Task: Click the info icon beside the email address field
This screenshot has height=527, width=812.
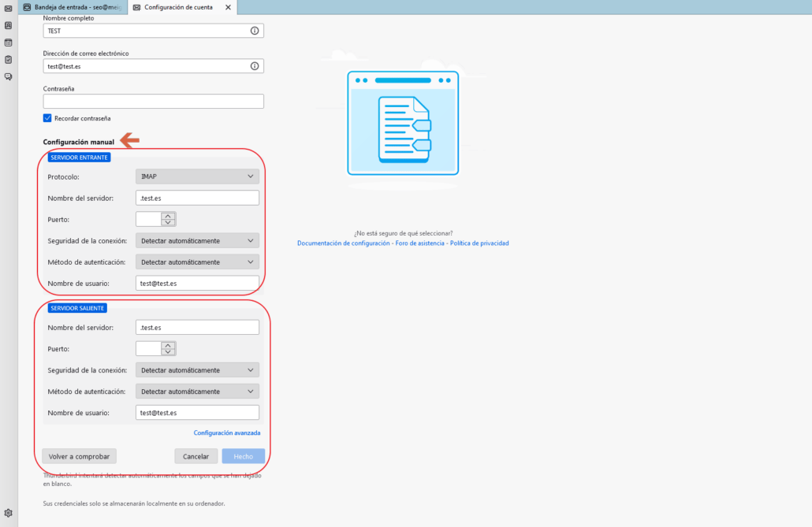Action: (254, 65)
